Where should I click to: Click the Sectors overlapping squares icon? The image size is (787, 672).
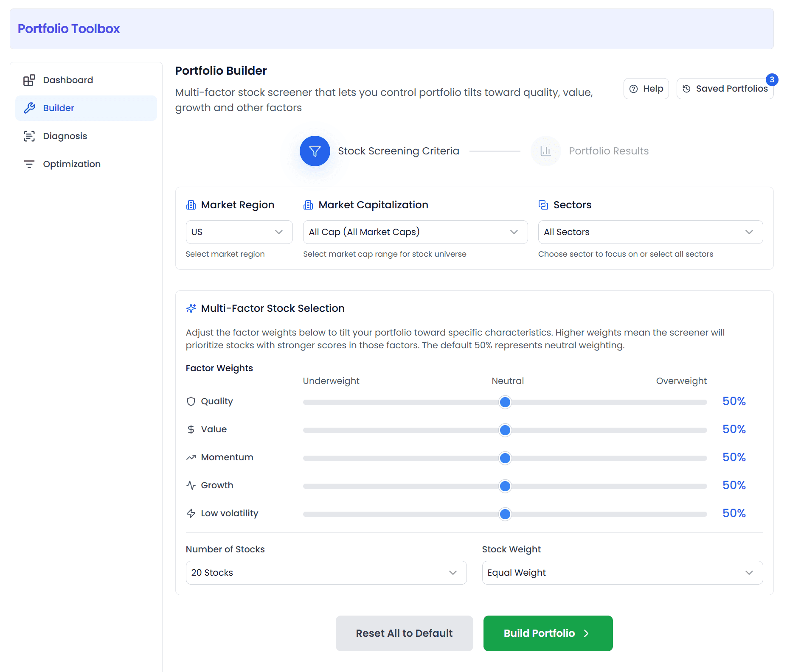(x=543, y=205)
